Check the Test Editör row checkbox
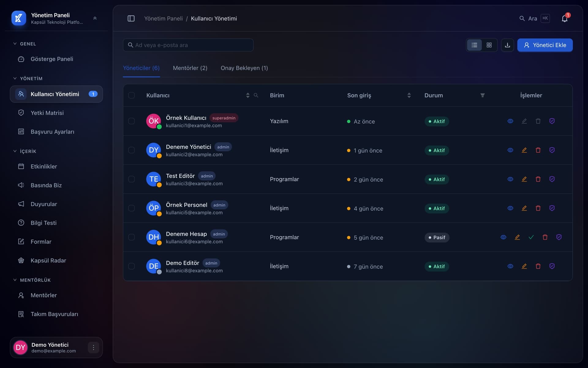This screenshot has width=588, height=368. 131,179
